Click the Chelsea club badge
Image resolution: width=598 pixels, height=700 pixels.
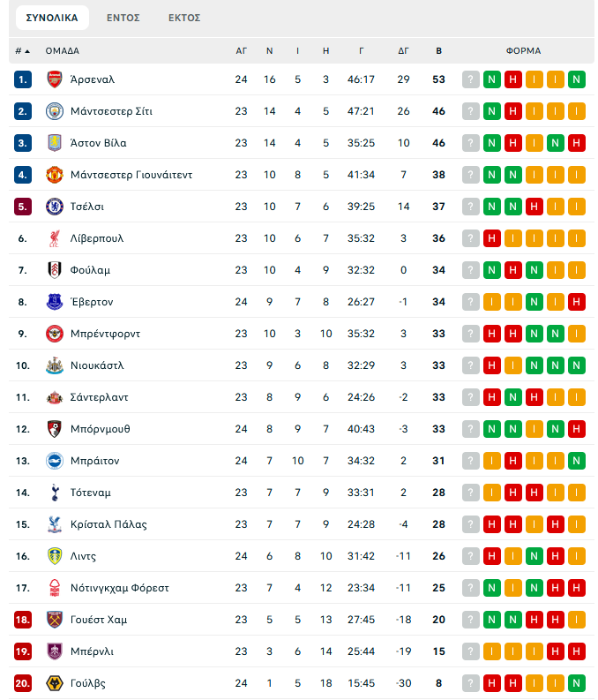pos(55,207)
